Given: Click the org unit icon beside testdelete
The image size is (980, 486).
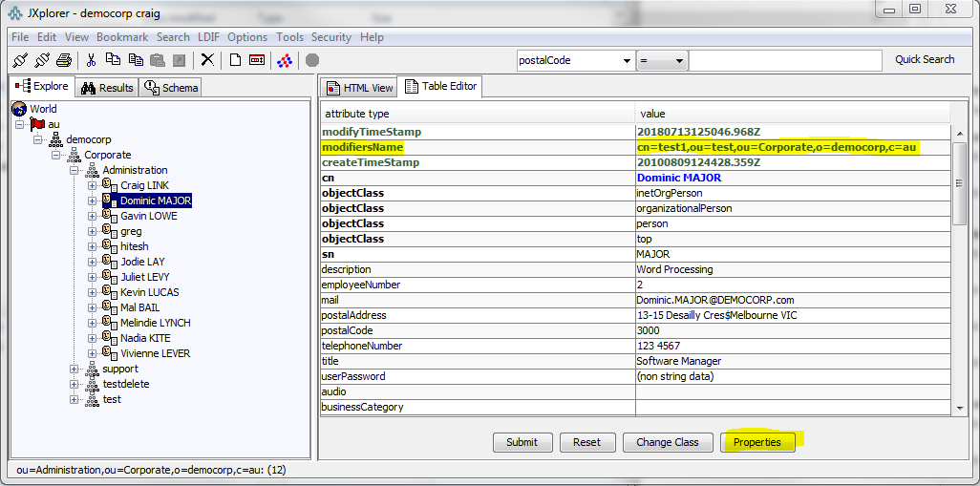Looking at the screenshot, I should point(92,384).
